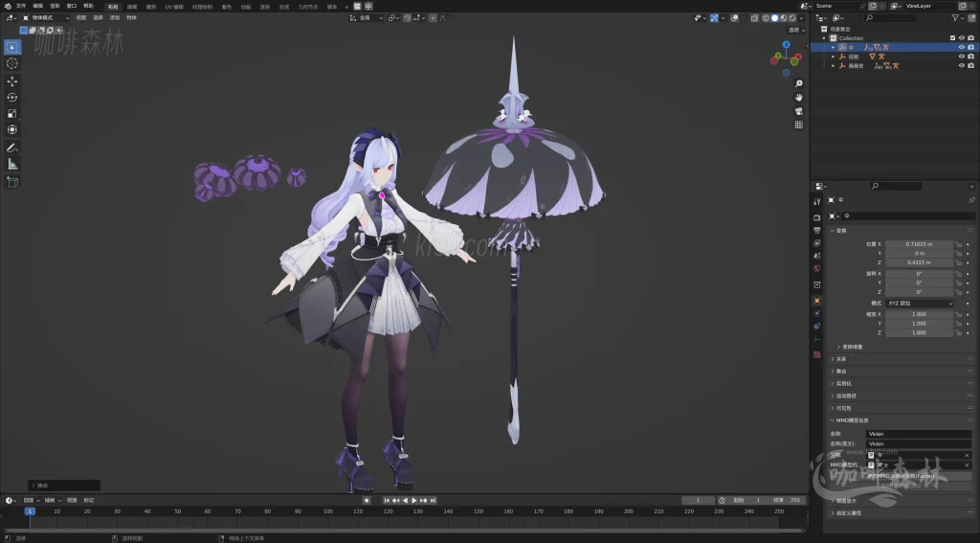Click the Z axis on navigation gizmo

point(787,45)
